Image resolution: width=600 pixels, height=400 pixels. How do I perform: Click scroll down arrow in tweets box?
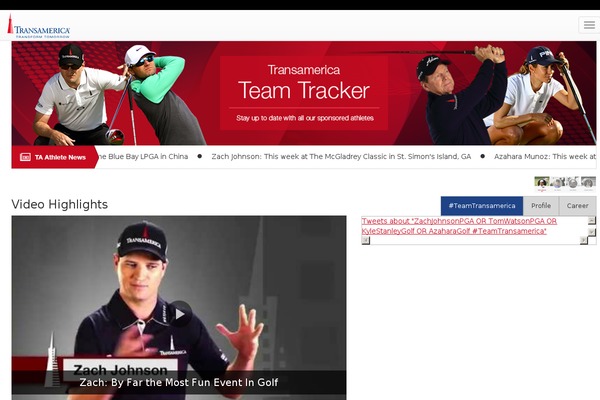tap(592, 232)
